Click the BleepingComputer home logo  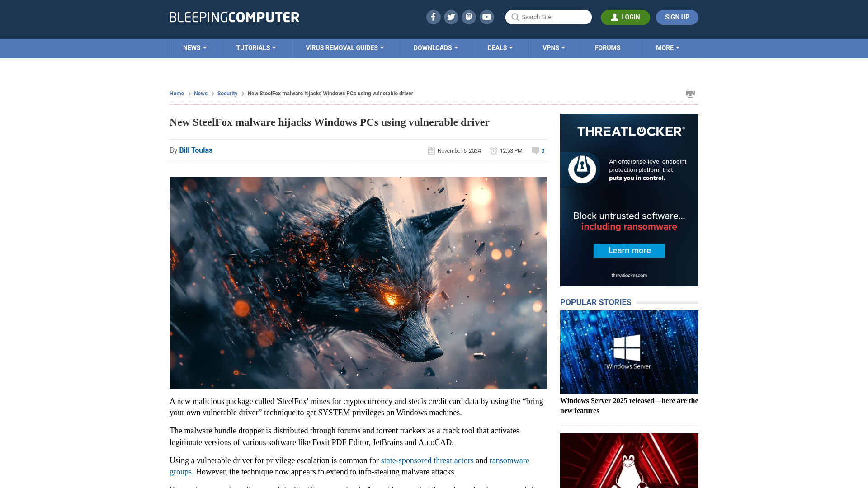click(234, 17)
